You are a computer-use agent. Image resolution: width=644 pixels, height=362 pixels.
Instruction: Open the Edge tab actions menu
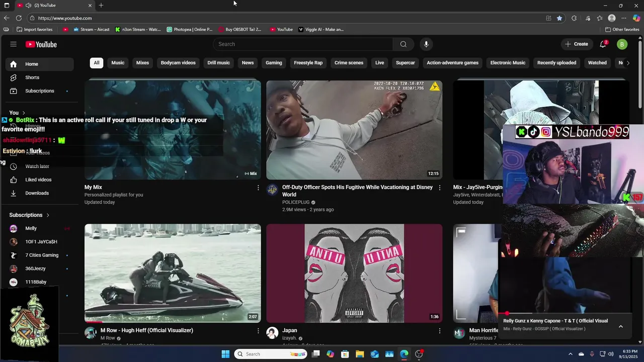pos(7,5)
